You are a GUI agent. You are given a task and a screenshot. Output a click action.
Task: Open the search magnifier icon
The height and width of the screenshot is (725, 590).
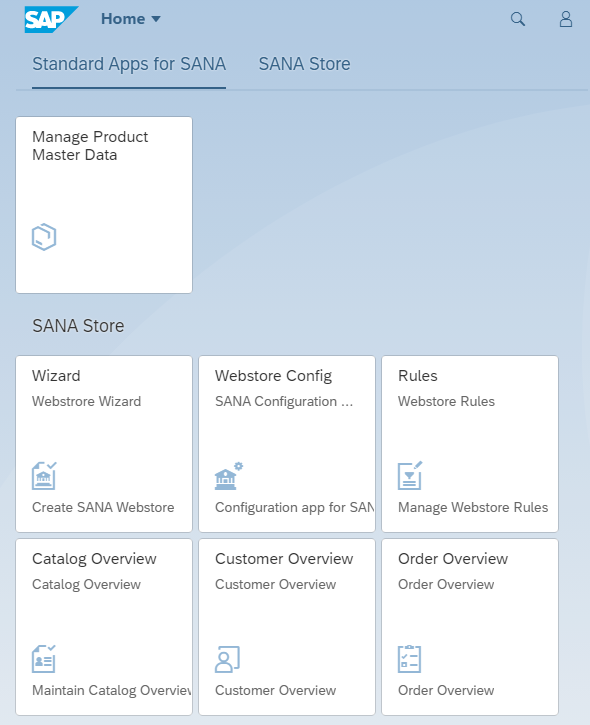point(518,19)
